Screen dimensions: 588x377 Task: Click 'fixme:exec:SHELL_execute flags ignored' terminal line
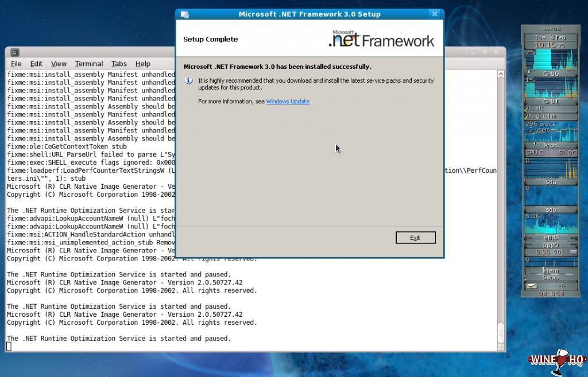pos(91,162)
